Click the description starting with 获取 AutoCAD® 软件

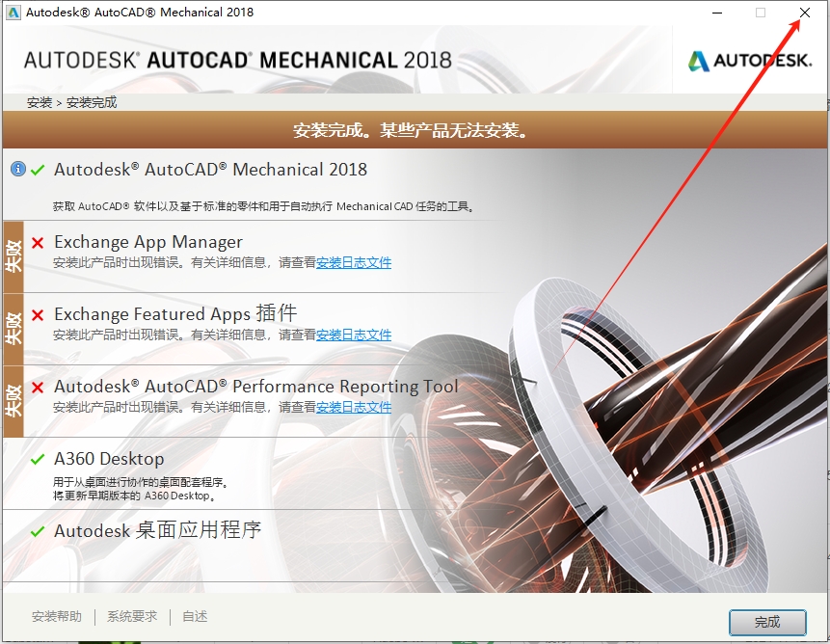click(263, 206)
